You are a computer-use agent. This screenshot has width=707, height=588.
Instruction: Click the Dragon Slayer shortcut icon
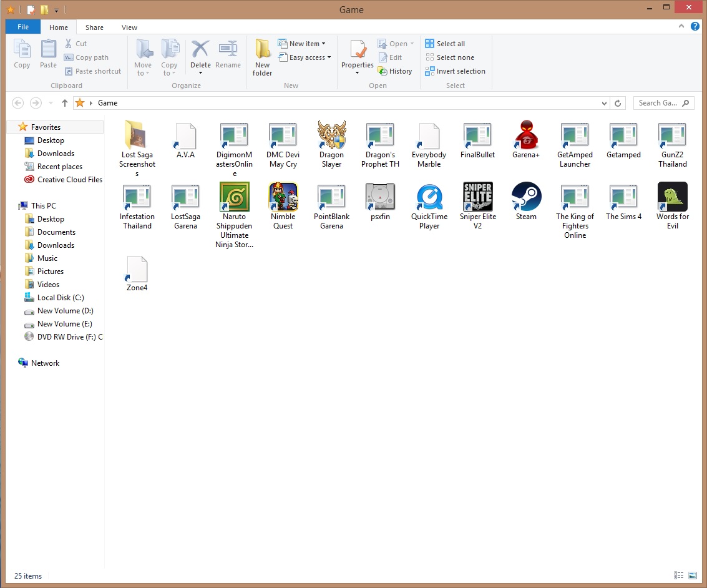click(331, 135)
